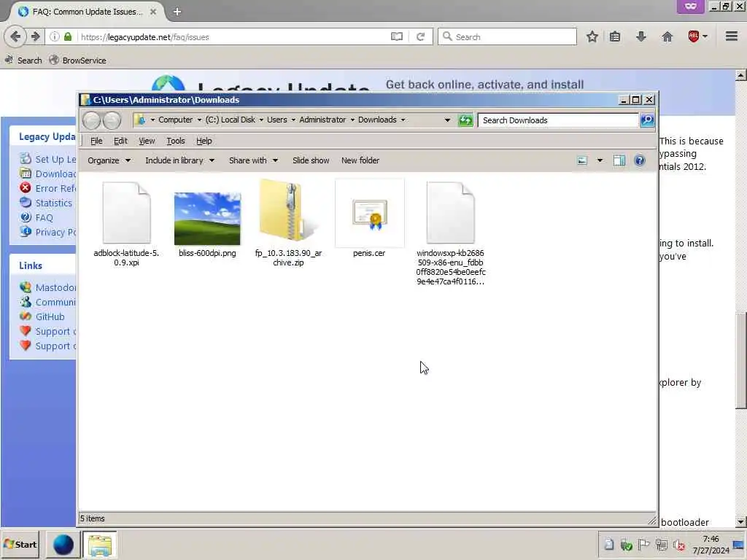Open the Firefox downloads arrow icon

[x=641, y=36]
